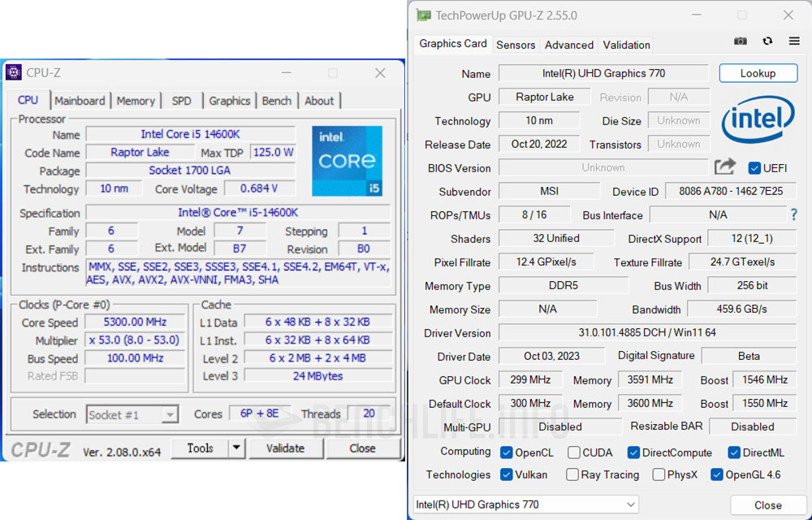
Task: Click the Bus Interface question mark icon
Action: (794, 214)
